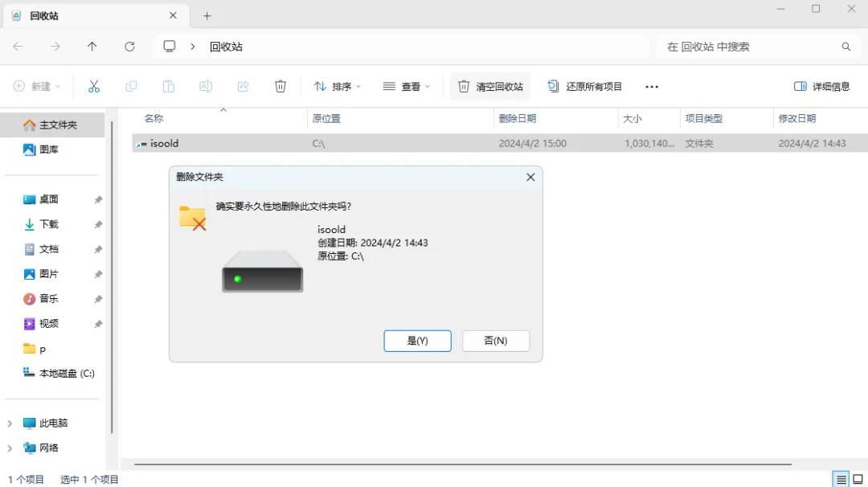Select the isoold row in file list
This screenshot has height=487, width=868.
click(500, 143)
